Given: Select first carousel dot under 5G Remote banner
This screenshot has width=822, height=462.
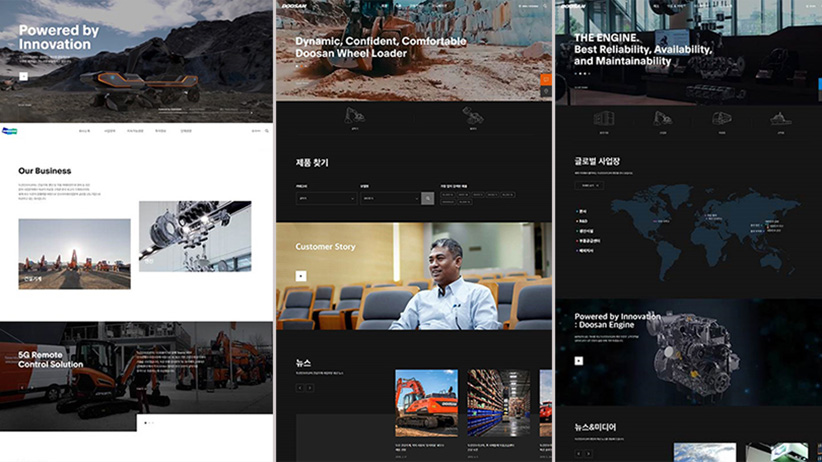Looking at the screenshot, I should (145, 423).
